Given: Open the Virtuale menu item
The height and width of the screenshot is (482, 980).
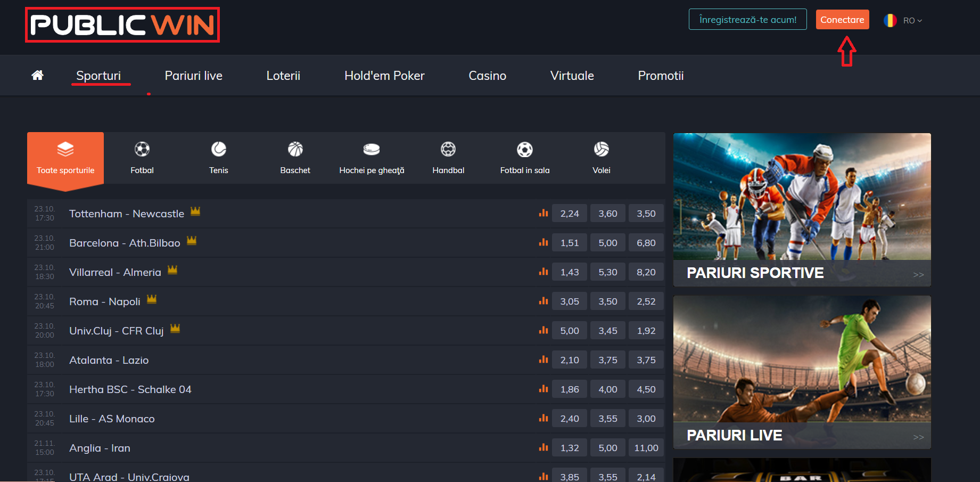Looking at the screenshot, I should point(572,76).
